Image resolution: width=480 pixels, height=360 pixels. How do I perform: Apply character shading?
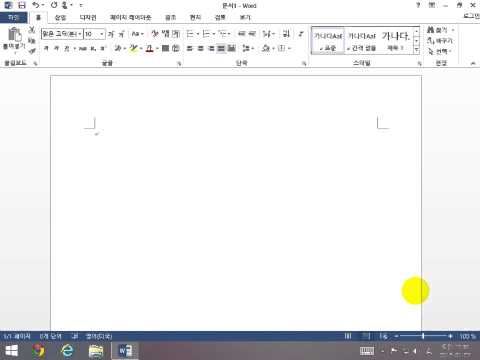(165, 48)
